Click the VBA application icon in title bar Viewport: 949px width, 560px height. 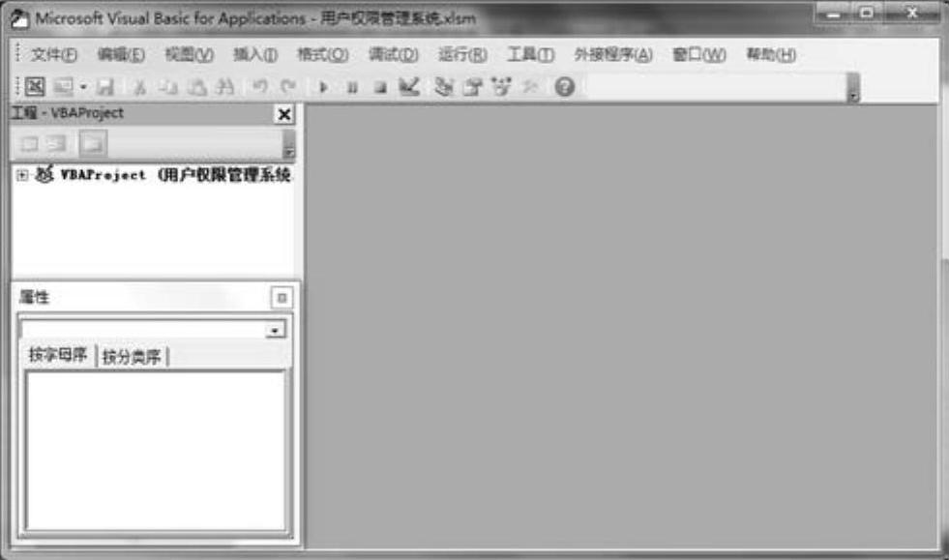18,18
